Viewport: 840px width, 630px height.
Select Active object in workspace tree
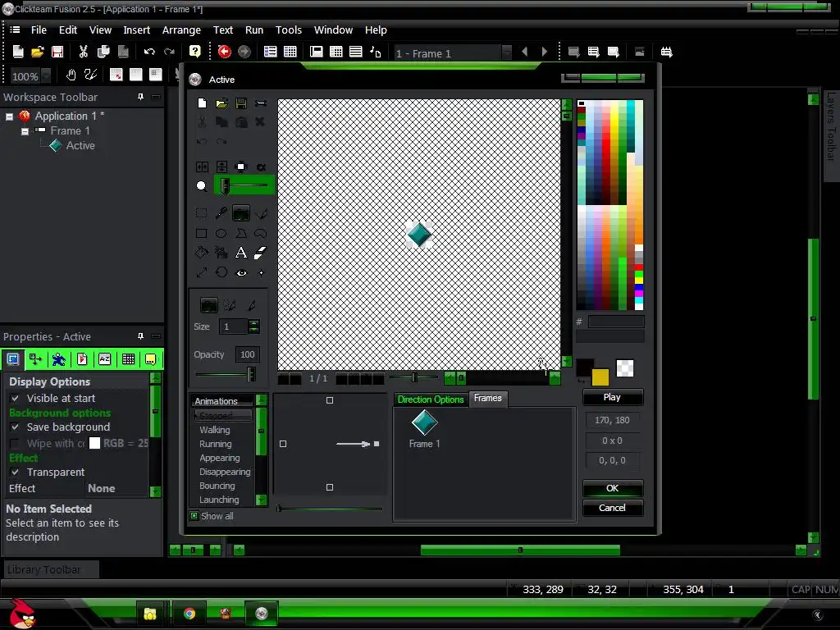pyautogui.click(x=80, y=146)
